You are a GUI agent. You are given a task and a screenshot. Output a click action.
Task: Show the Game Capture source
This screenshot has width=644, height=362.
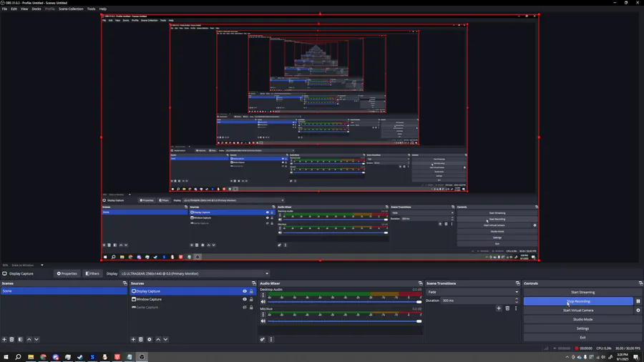pyautogui.click(x=245, y=308)
